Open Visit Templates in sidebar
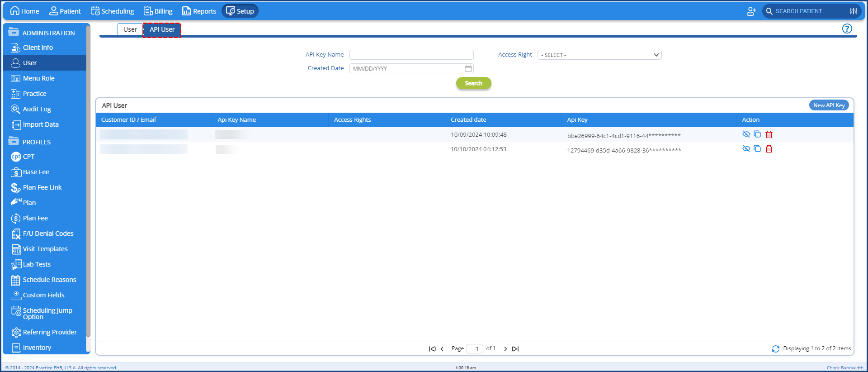The image size is (868, 372). (44, 249)
